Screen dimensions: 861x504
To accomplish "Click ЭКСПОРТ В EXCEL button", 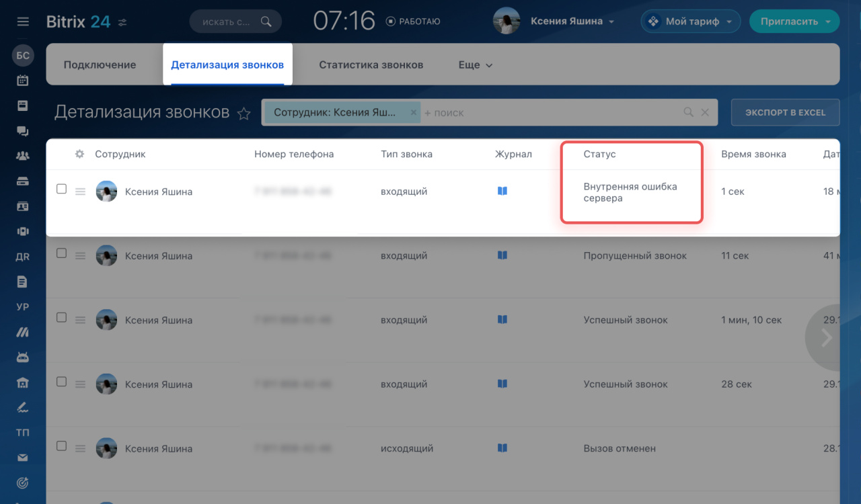I will point(785,112).
